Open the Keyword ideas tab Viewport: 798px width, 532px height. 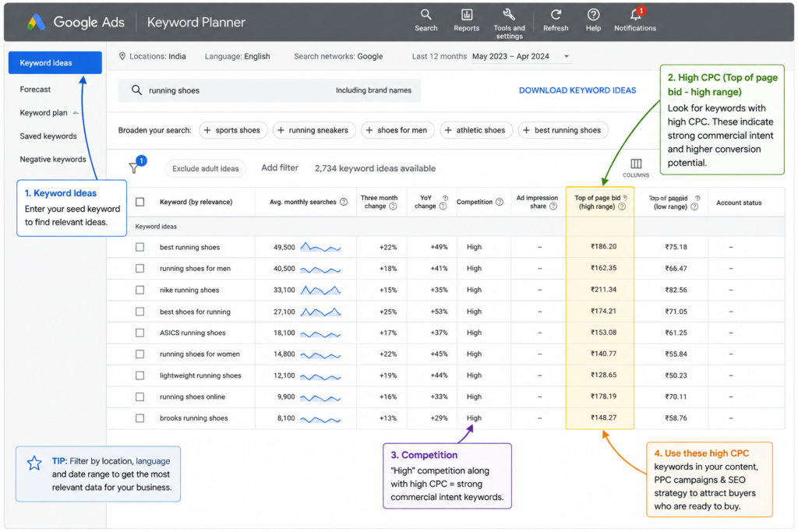coord(55,62)
